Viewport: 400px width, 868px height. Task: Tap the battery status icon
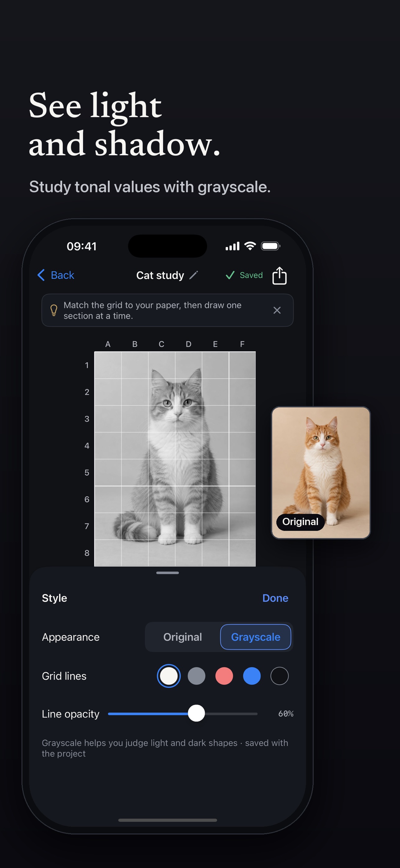[x=270, y=246]
